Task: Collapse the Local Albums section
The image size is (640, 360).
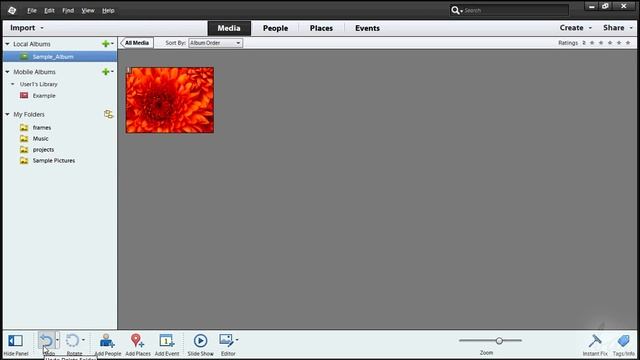Action: point(7,44)
